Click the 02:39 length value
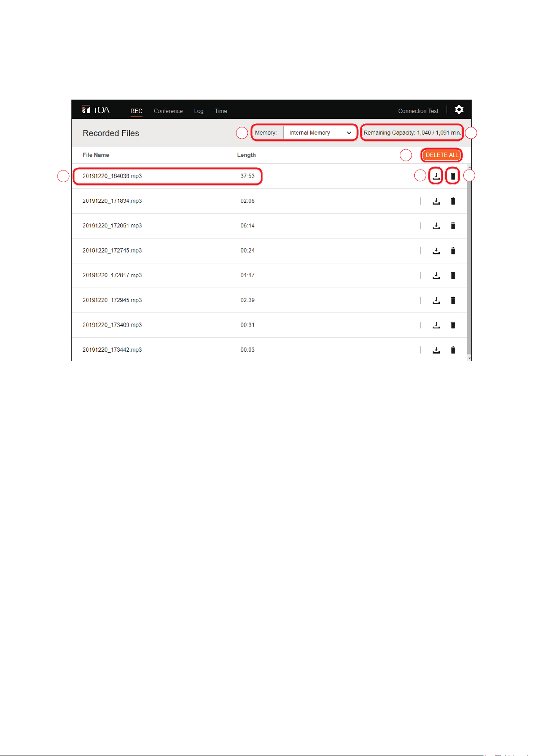This screenshot has height=756, width=535. [247, 300]
